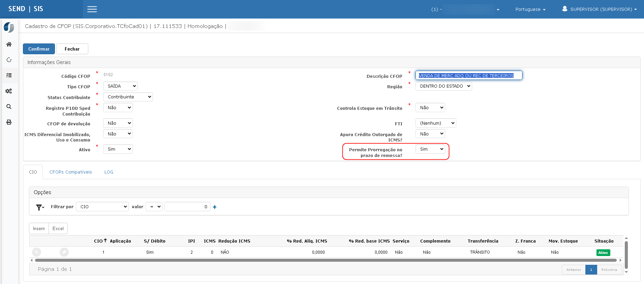Screen dimensions: 644x284
Task: Click the Próxima pagination button
Action: coord(609,270)
